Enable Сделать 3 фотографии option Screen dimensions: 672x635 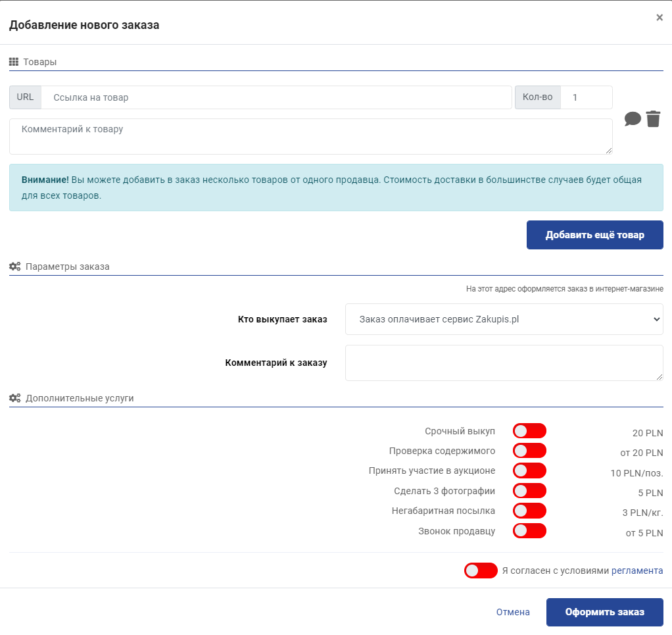[x=529, y=491]
